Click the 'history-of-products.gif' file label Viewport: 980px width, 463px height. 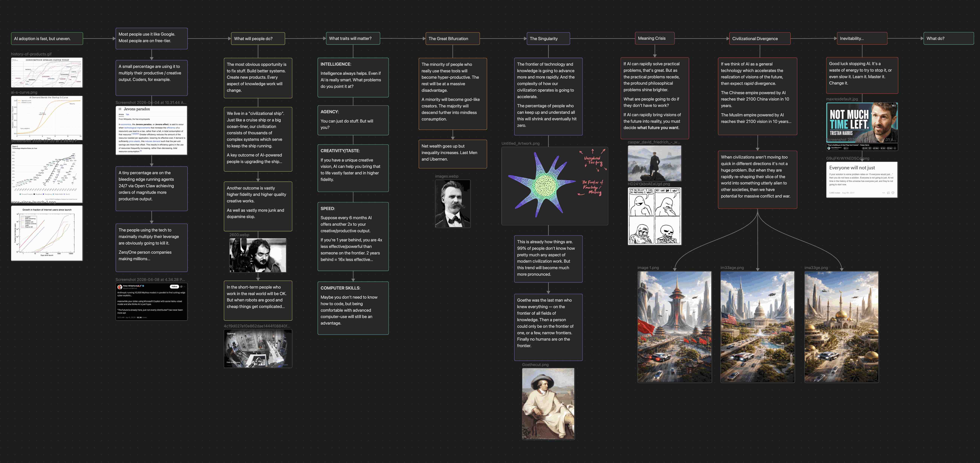pyautogui.click(x=31, y=54)
